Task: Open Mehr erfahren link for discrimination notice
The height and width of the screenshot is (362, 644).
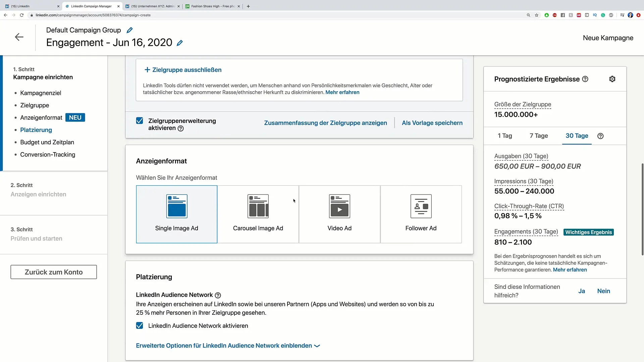Action: point(342,92)
